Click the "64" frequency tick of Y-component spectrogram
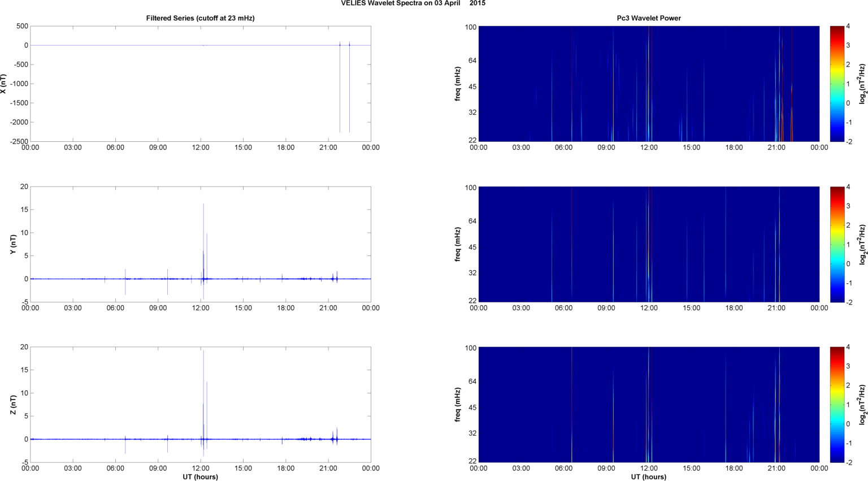The height and width of the screenshot is (481, 868). pos(472,221)
